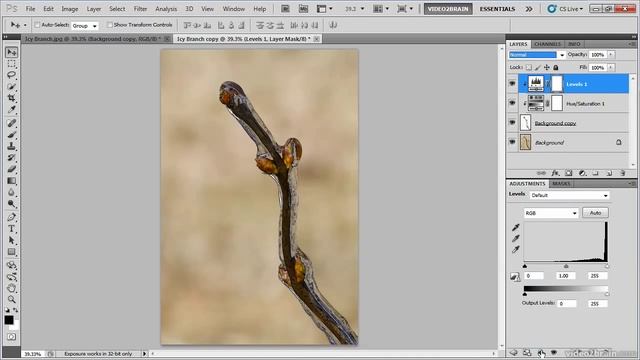Enable Auto-Select checkbox
This screenshot has height=360, width=640.
click(x=37, y=25)
